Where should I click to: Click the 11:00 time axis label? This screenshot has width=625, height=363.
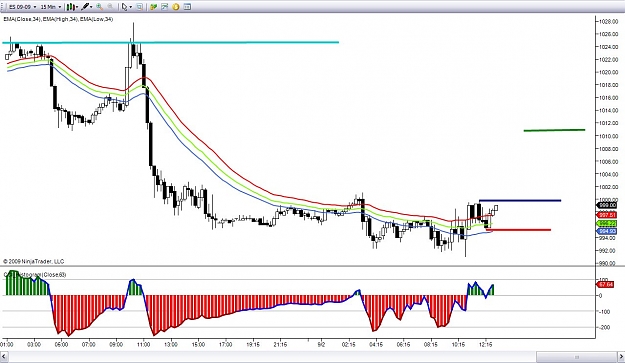pos(143,344)
